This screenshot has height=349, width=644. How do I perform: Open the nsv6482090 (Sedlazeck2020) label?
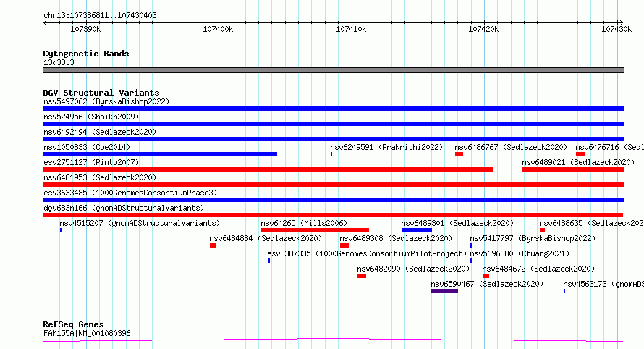pos(412,269)
